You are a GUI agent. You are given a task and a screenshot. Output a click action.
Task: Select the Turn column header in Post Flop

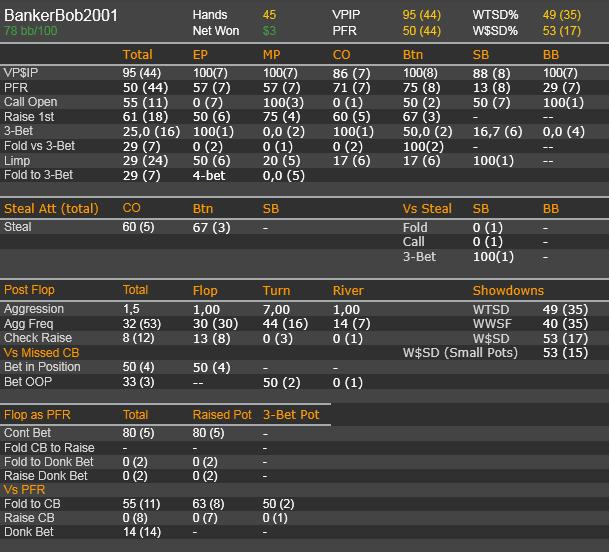coord(276,291)
